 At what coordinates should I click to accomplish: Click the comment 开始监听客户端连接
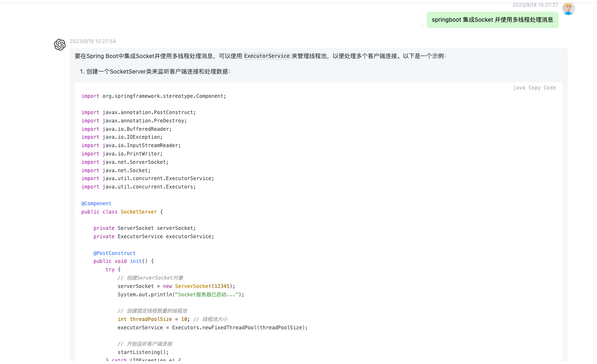click(x=145, y=344)
